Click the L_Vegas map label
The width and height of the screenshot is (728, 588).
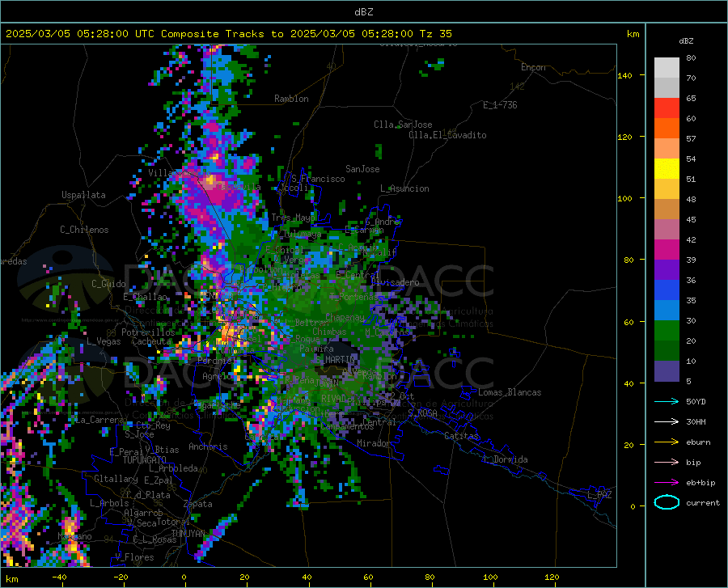tap(104, 341)
